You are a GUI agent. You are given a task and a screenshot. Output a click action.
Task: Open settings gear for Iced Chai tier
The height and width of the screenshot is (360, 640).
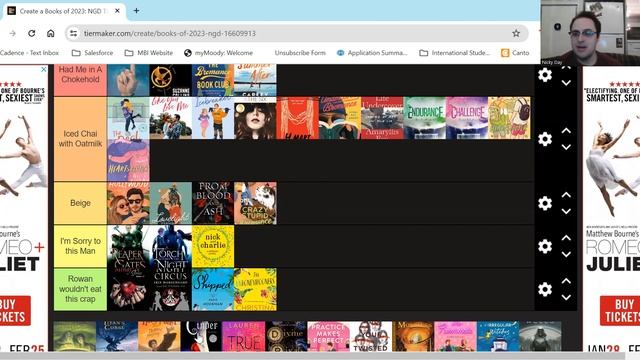545,139
